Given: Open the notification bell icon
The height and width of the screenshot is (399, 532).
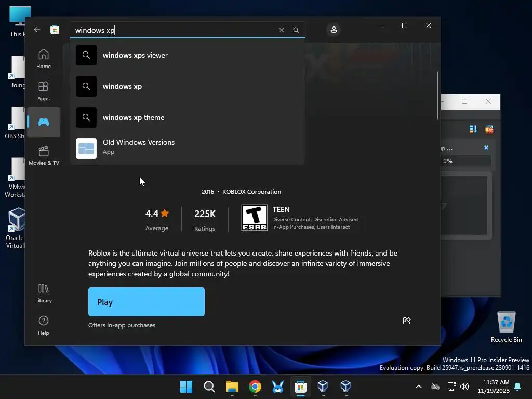Looking at the screenshot, I should (518, 387).
